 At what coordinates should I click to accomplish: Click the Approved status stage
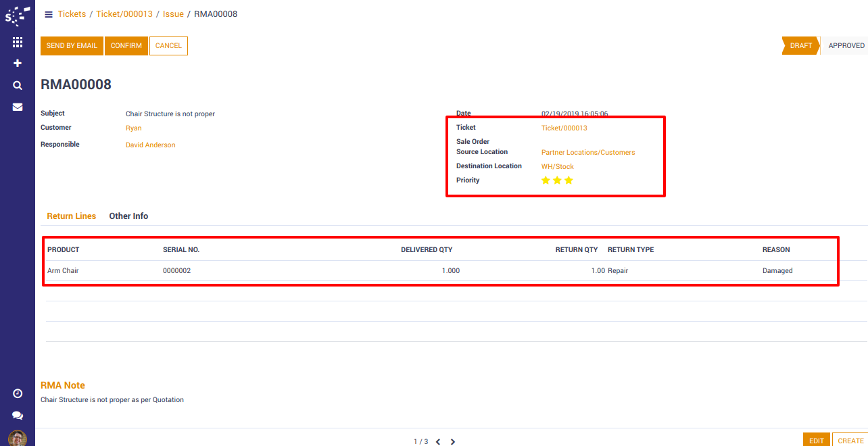(846, 46)
